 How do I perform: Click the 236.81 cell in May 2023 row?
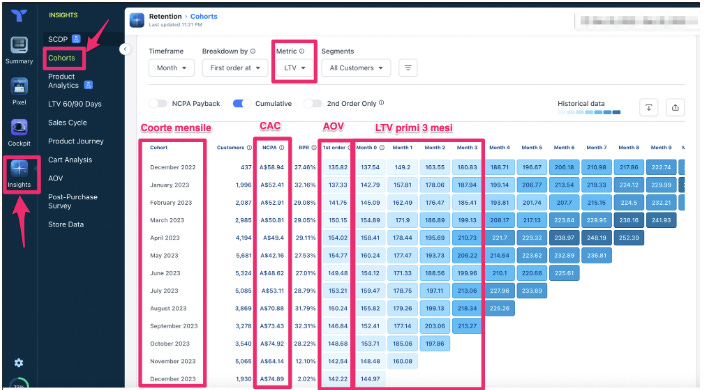coord(596,255)
